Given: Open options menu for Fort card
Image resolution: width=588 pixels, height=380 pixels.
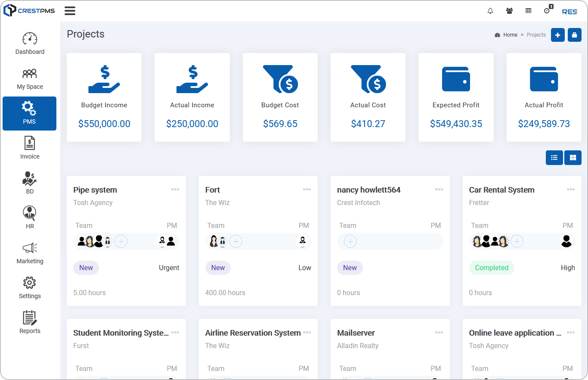Looking at the screenshot, I should pyautogui.click(x=307, y=190).
